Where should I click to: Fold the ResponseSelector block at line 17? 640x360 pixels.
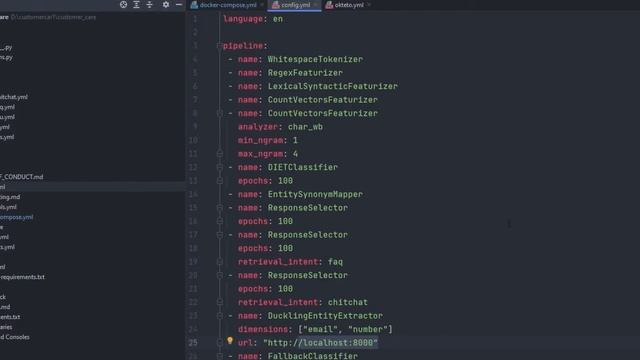(220, 235)
